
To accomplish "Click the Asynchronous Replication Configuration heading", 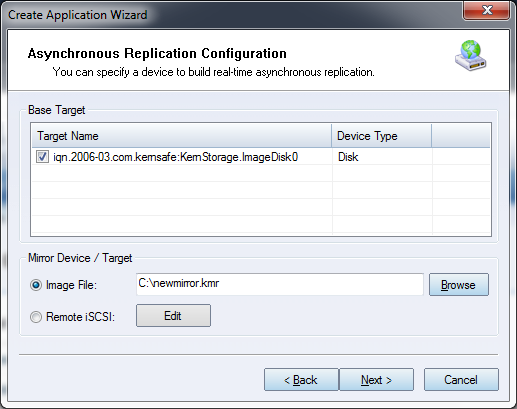I will pos(157,53).
